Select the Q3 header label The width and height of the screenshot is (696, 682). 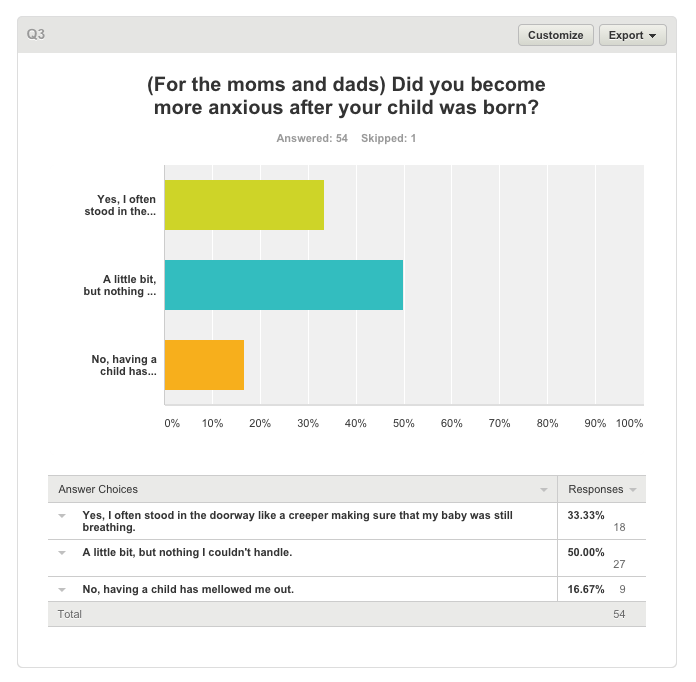(36, 34)
